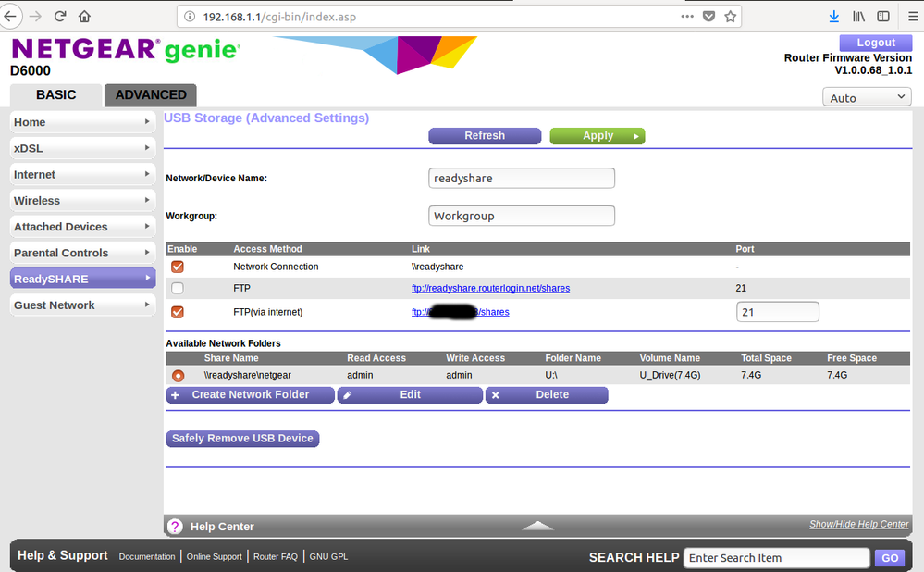The height and width of the screenshot is (572, 924).
Task: Click the Share Name column header
Action: click(231, 358)
